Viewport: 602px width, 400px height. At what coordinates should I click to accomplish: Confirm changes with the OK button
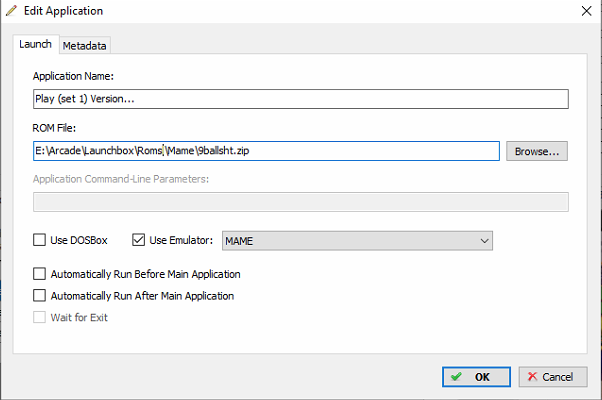pos(476,377)
